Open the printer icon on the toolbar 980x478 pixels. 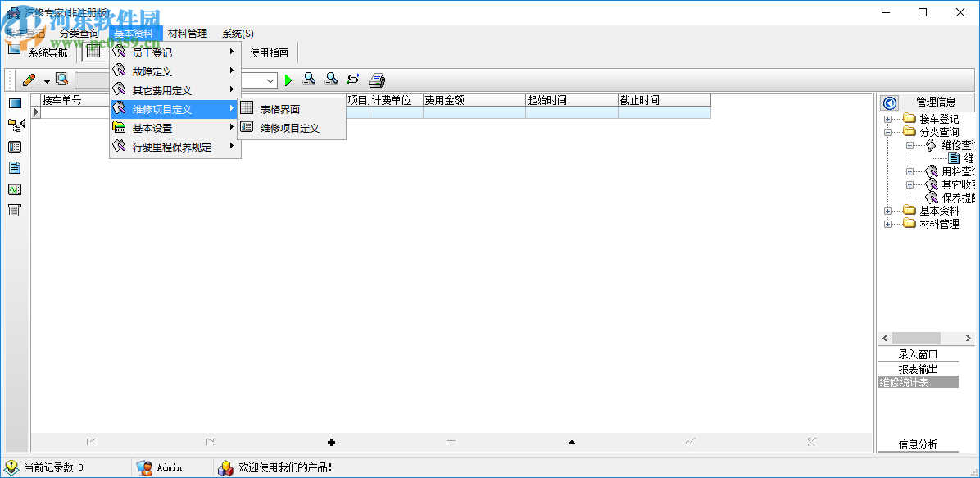tap(376, 80)
